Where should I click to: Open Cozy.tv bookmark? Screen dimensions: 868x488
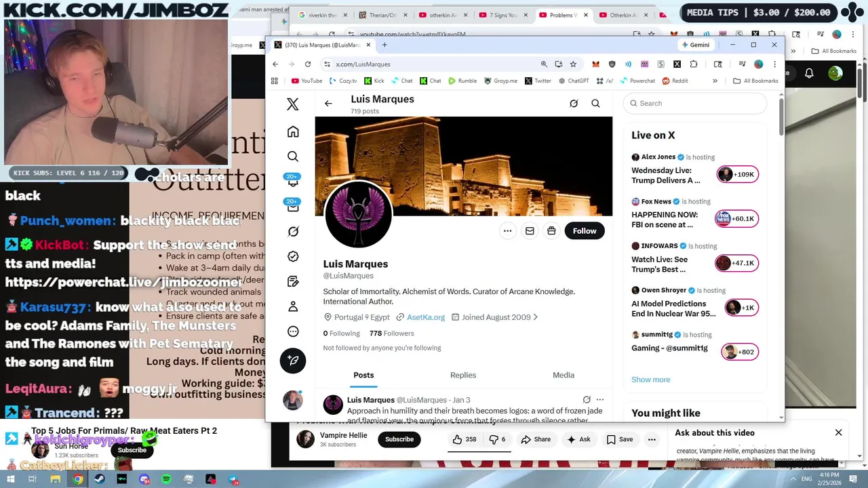point(342,81)
